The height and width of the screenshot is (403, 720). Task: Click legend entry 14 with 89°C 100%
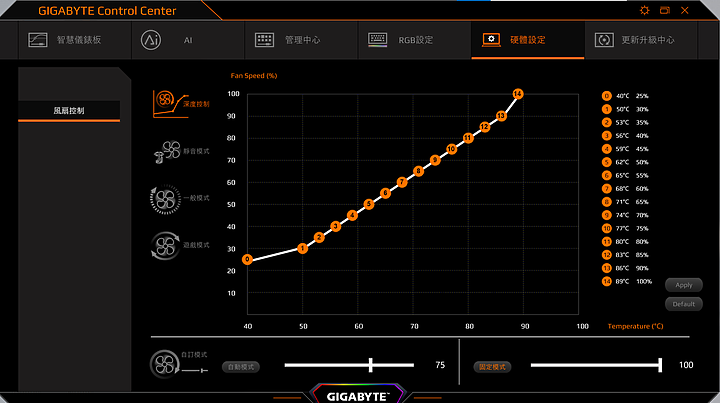[627, 281]
